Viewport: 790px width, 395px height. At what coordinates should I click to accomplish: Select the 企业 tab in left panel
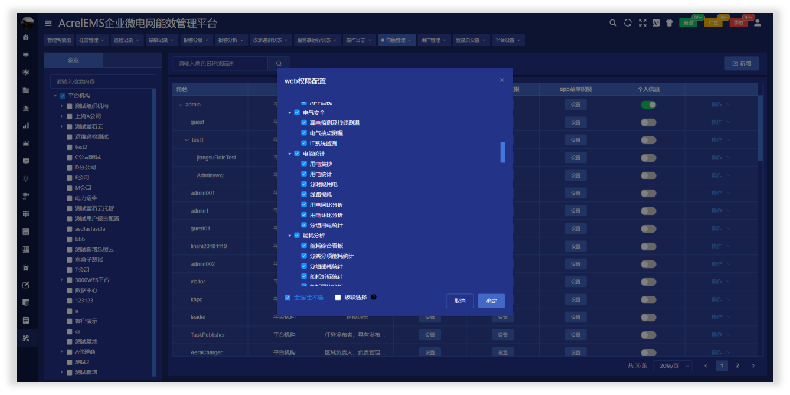[x=74, y=60]
